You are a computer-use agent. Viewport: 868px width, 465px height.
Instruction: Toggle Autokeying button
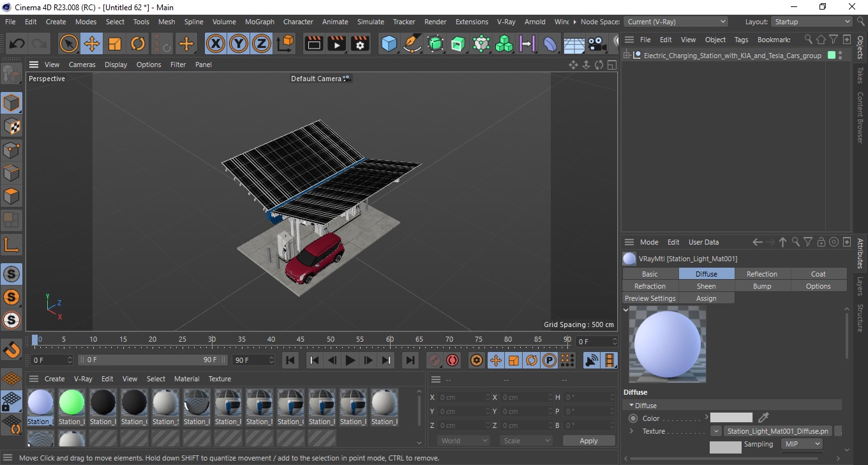click(453, 360)
